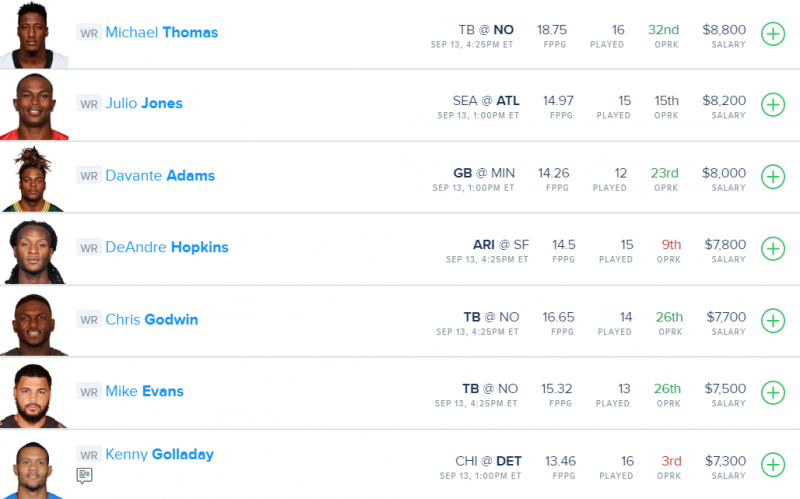Open Julio Jones player profile link
Screen dimensions: 800x499
click(144, 103)
